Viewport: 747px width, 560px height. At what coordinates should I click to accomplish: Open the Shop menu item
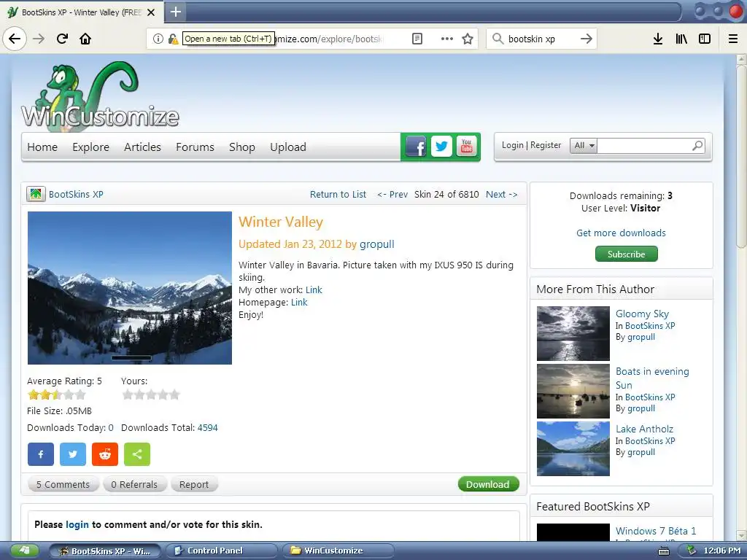242,147
